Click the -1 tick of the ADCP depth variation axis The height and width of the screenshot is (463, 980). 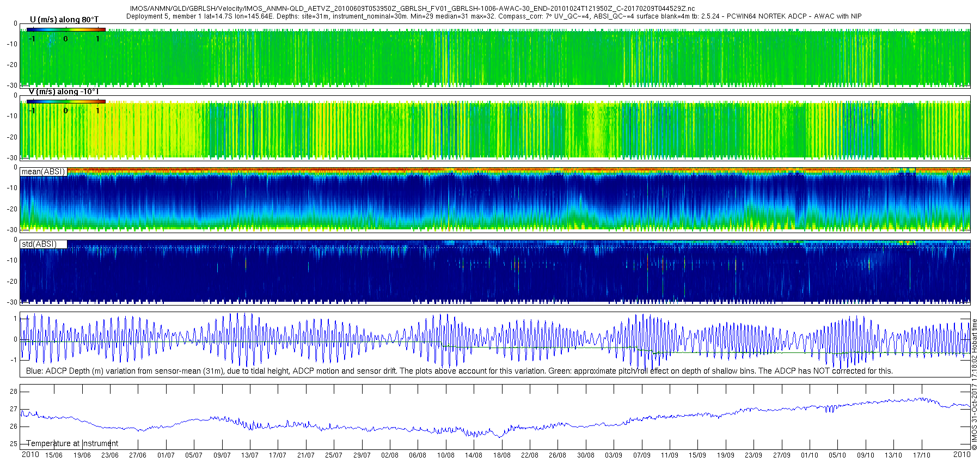(x=14, y=360)
